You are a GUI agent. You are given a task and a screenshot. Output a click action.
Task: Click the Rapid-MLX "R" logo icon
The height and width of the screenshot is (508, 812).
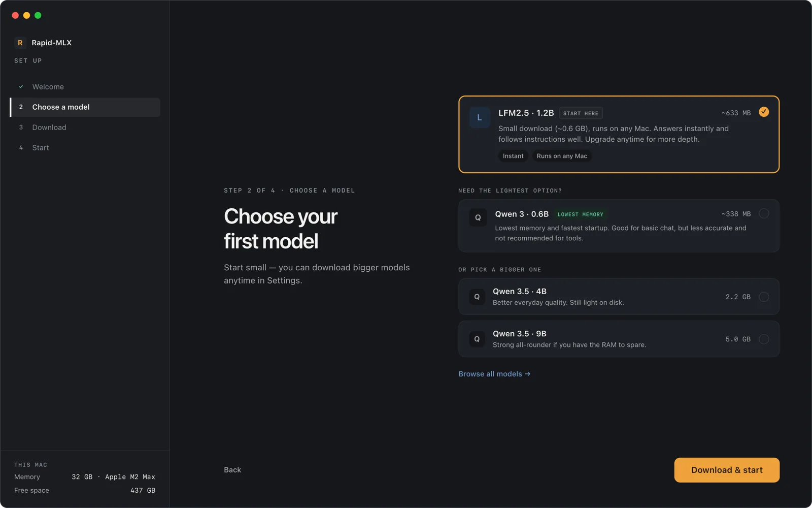(20, 43)
